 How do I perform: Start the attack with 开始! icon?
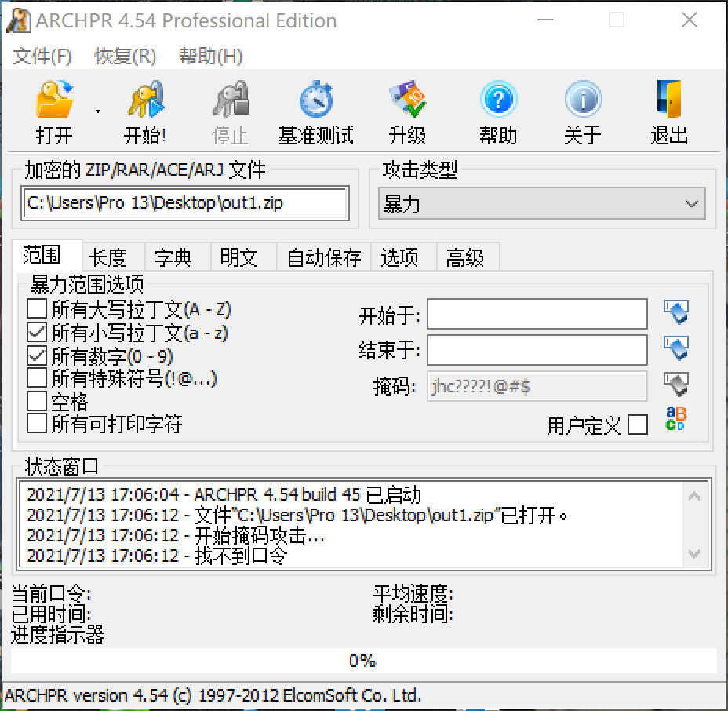(145, 100)
